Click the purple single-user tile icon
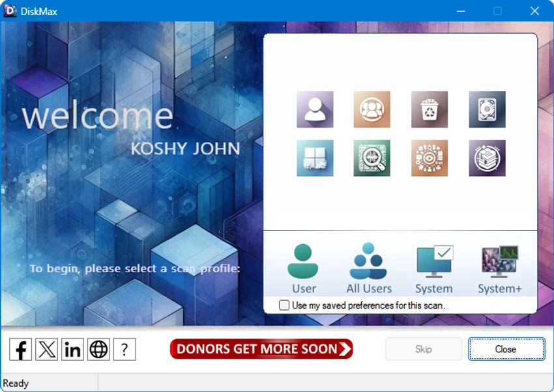 click(315, 109)
